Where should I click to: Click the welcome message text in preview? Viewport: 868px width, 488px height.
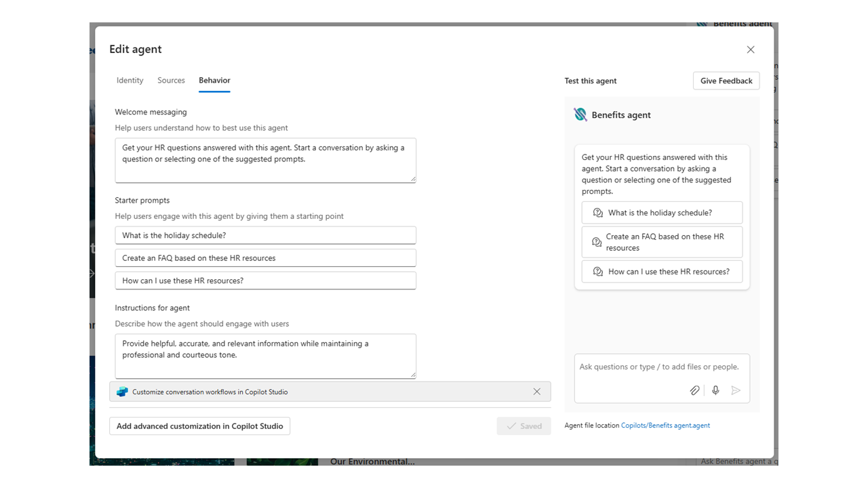[x=656, y=174]
